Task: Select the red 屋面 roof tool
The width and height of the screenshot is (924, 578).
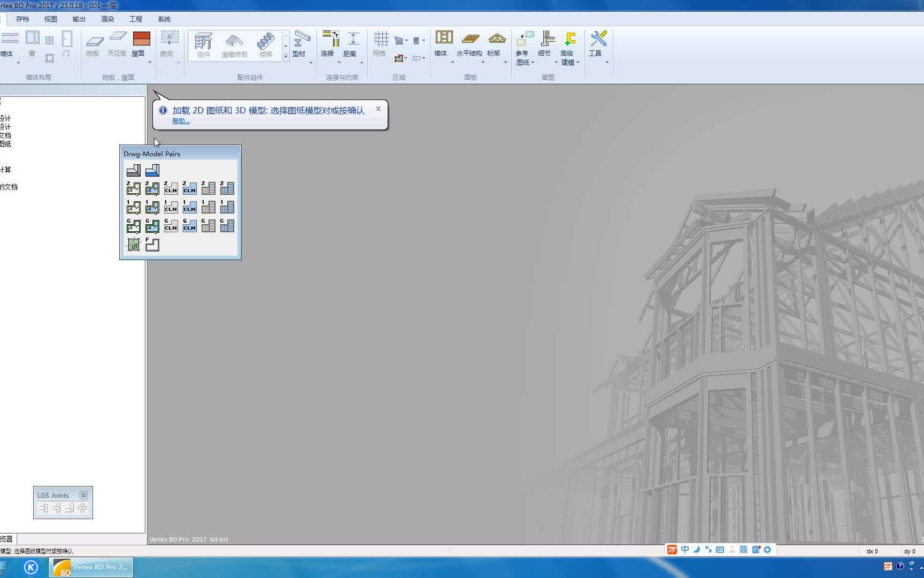Action: tap(141, 44)
